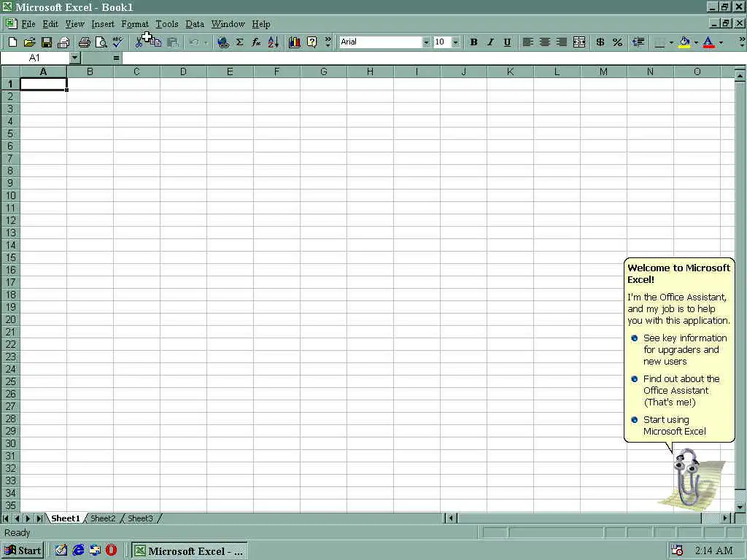Screen dimensions: 747x560
Task: Open the Format menu
Action: click(x=135, y=24)
